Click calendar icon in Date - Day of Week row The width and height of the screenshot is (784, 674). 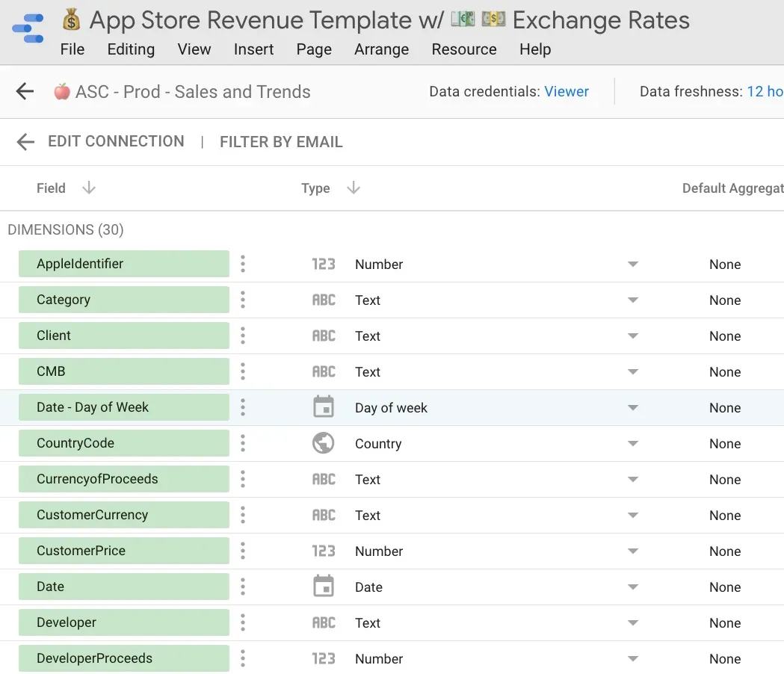point(324,406)
